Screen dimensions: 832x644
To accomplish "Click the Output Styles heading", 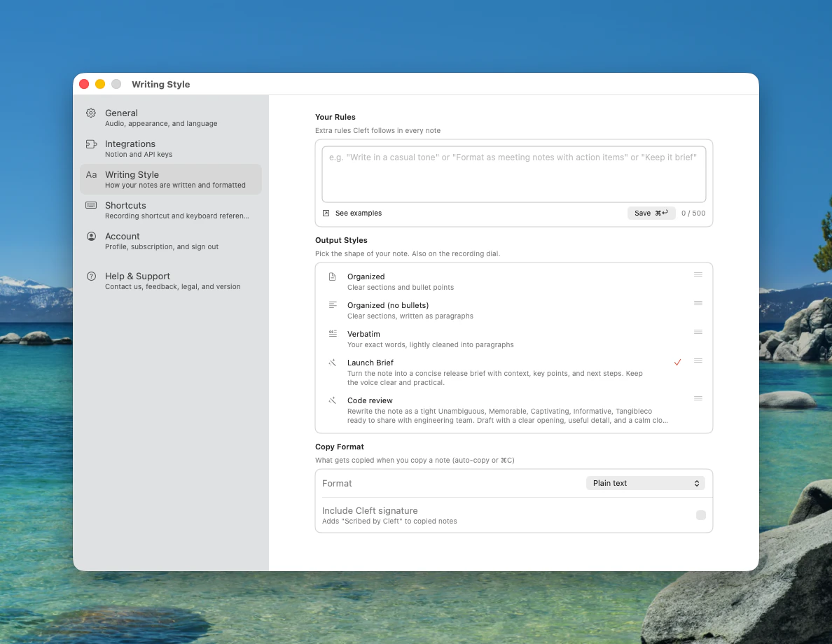I will [x=341, y=240].
